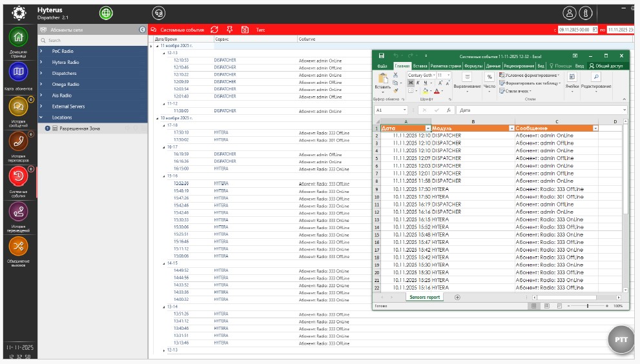
Task: Click the Excel Вход sign-in link
Action: point(579,66)
